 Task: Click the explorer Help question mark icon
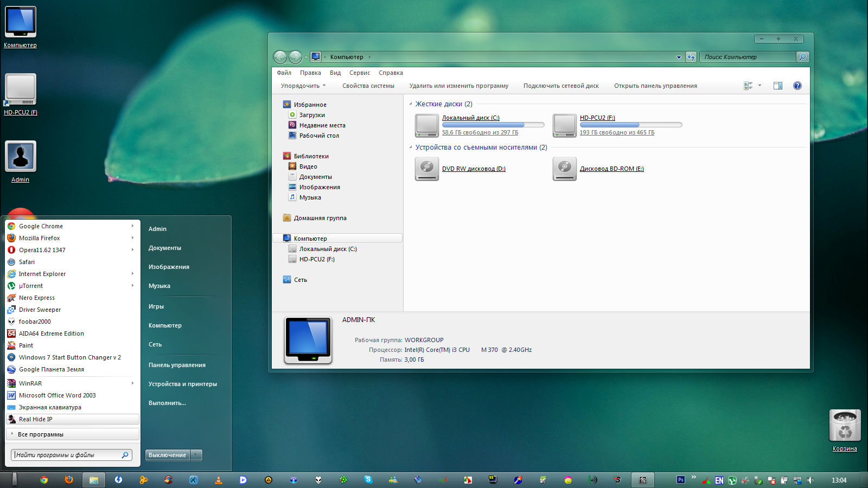(797, 86)
